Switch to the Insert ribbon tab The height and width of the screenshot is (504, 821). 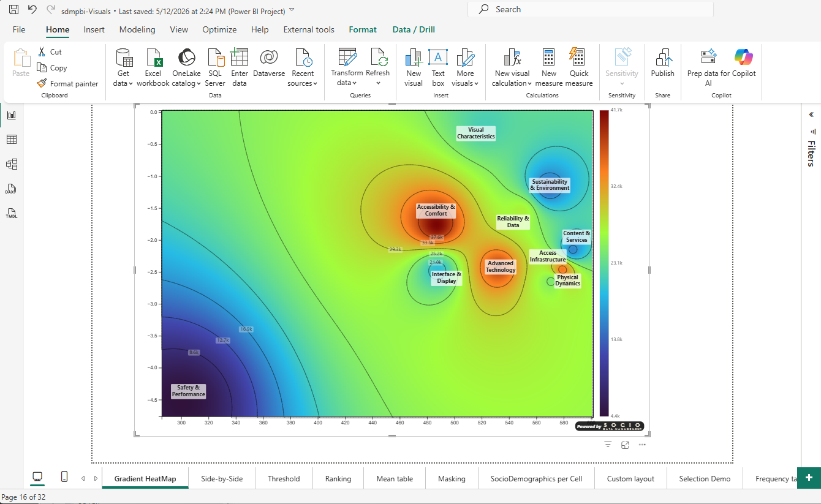pyautogui.click(x=94, y=29)
